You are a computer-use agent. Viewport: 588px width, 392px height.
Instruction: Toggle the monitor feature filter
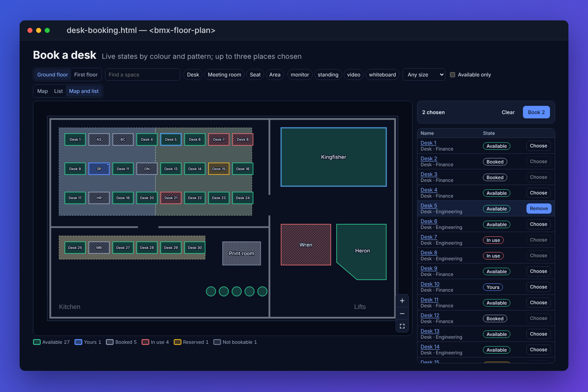pos(300,74)
